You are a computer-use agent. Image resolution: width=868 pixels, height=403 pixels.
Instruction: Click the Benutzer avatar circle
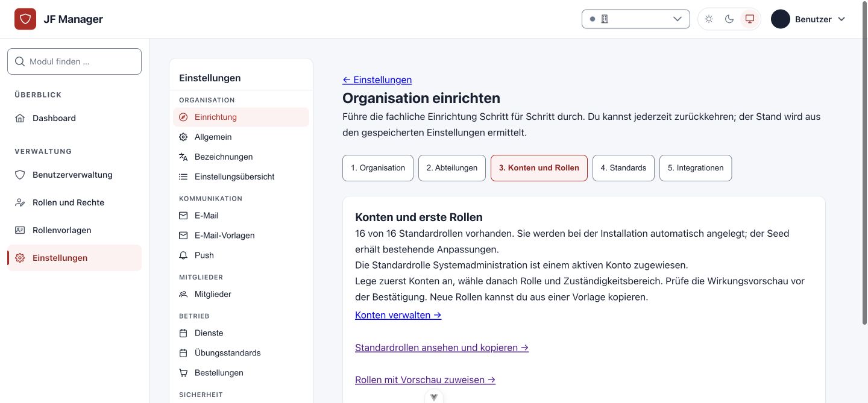781,19
